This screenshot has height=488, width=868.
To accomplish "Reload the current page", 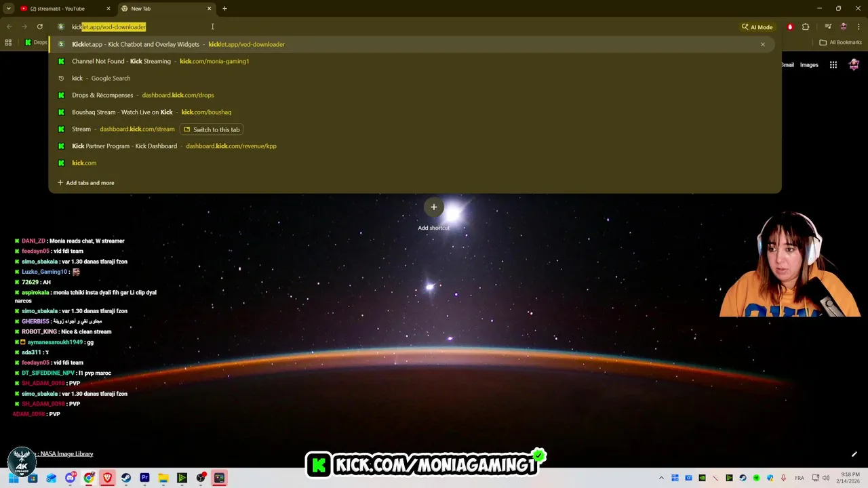I will (40, 27).
